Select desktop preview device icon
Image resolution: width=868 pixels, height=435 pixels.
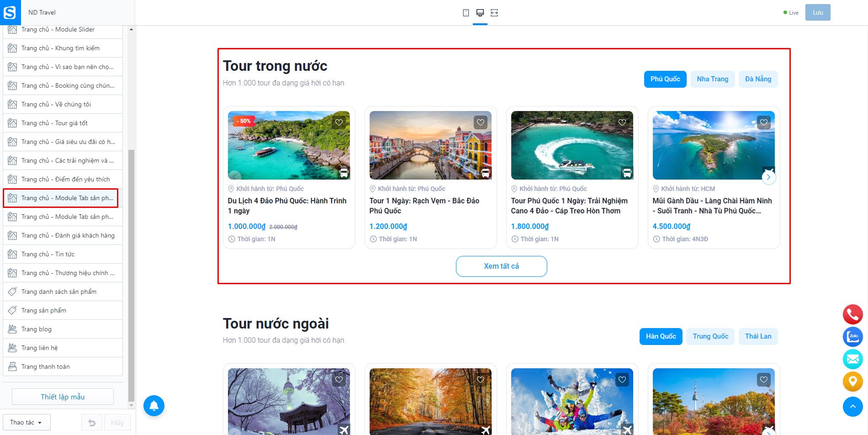point(480,13)
